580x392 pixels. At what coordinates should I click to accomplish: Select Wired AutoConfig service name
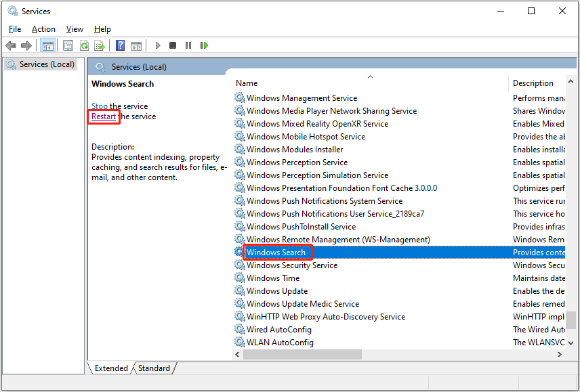(x=279, y=329)
